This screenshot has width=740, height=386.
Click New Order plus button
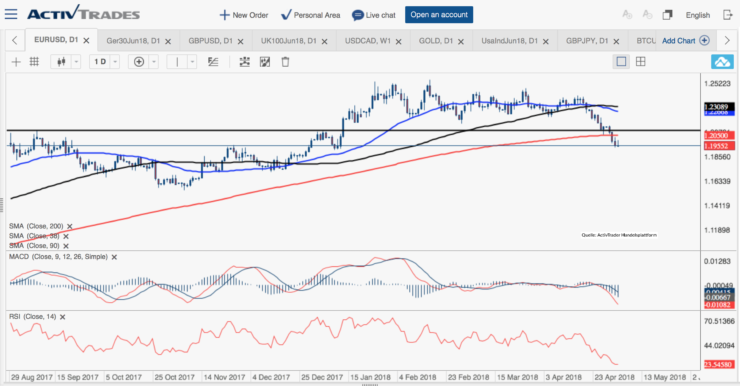(244, 15)
